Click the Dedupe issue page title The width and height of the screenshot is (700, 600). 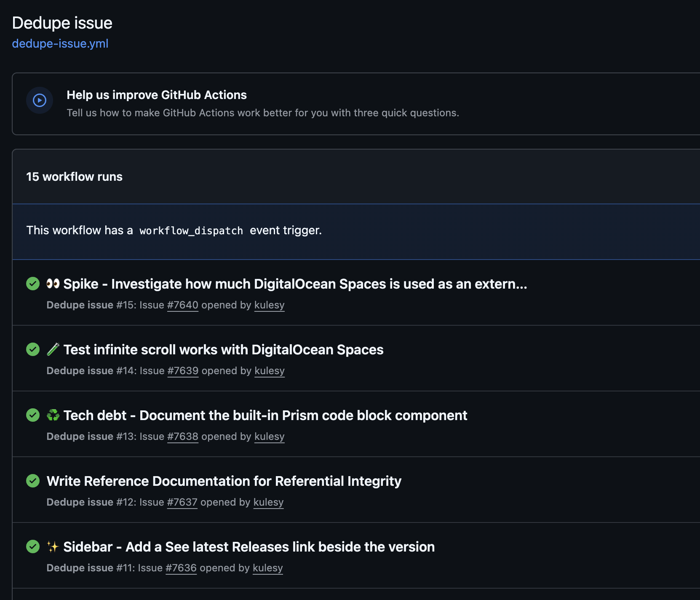click(x=62, y=23)
